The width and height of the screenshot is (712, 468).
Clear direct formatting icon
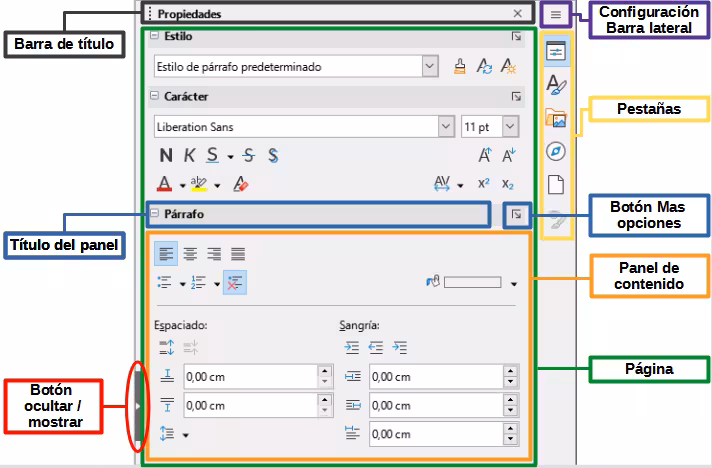coord(240,184)
